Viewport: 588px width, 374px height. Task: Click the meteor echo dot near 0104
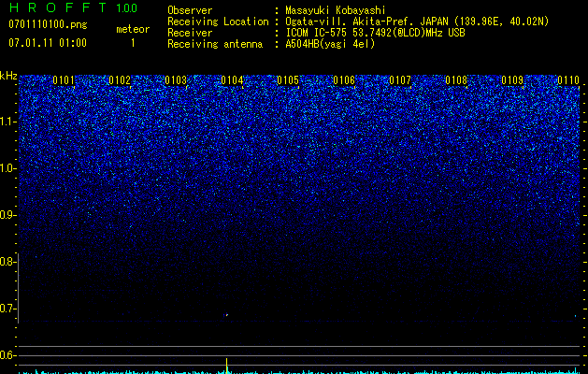tap(226, 315)
